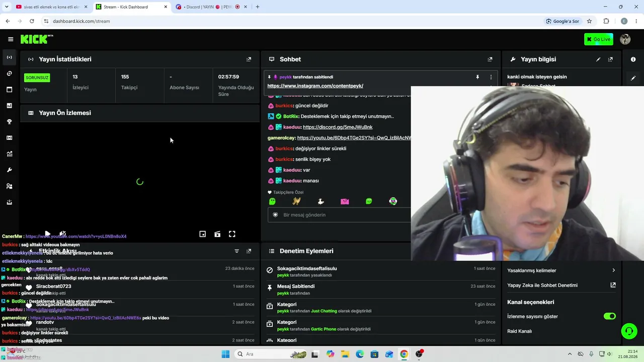Pick the green blob emote
644x362 pixels.
[272, 201]
